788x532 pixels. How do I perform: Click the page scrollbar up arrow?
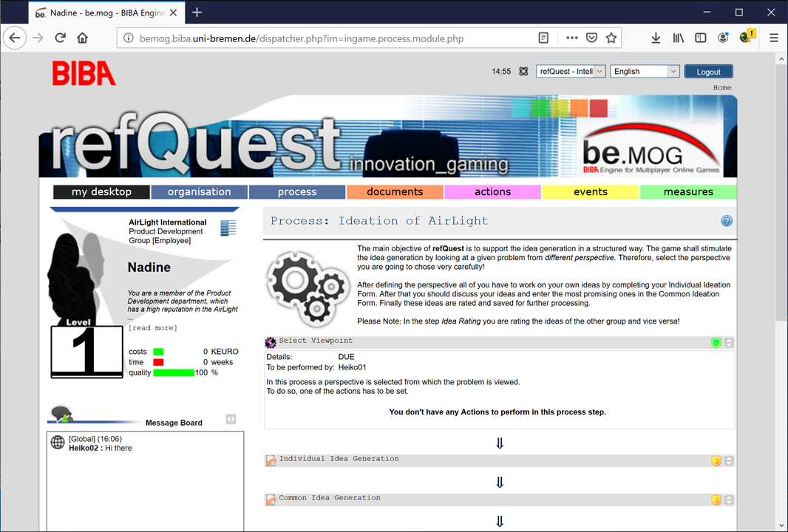(781, 59)
